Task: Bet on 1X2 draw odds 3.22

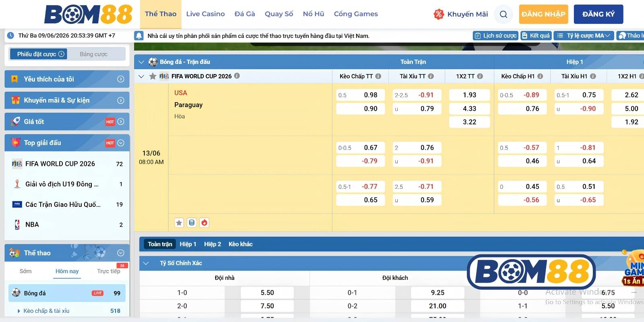Action: coord(469,122)
